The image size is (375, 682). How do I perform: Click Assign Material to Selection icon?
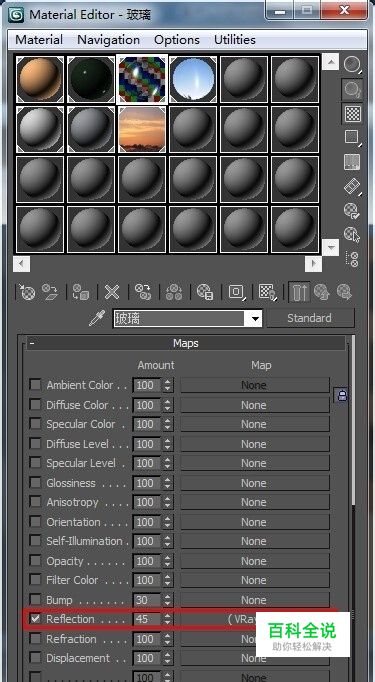[x=81, y=292]
